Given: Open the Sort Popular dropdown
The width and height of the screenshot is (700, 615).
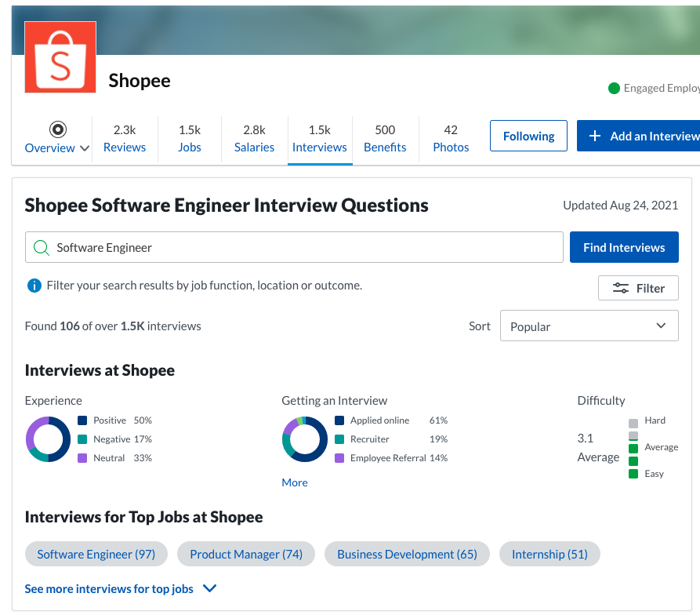Looking at the screenshot, I should pos(589,326).
